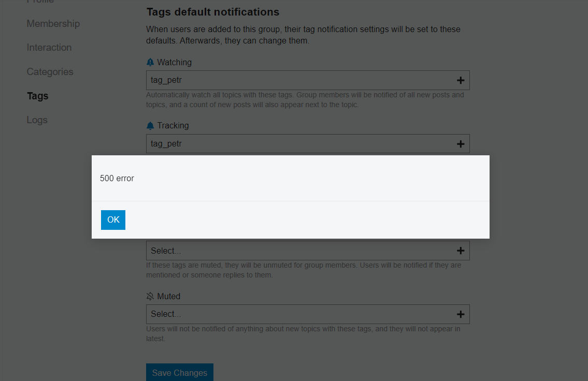Click the Tracking label
The image size is (588, 381).
pos(173,125)
